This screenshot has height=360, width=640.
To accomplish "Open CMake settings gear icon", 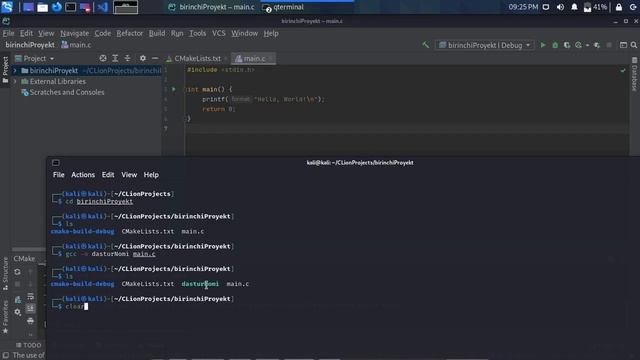I will point(17,312).
